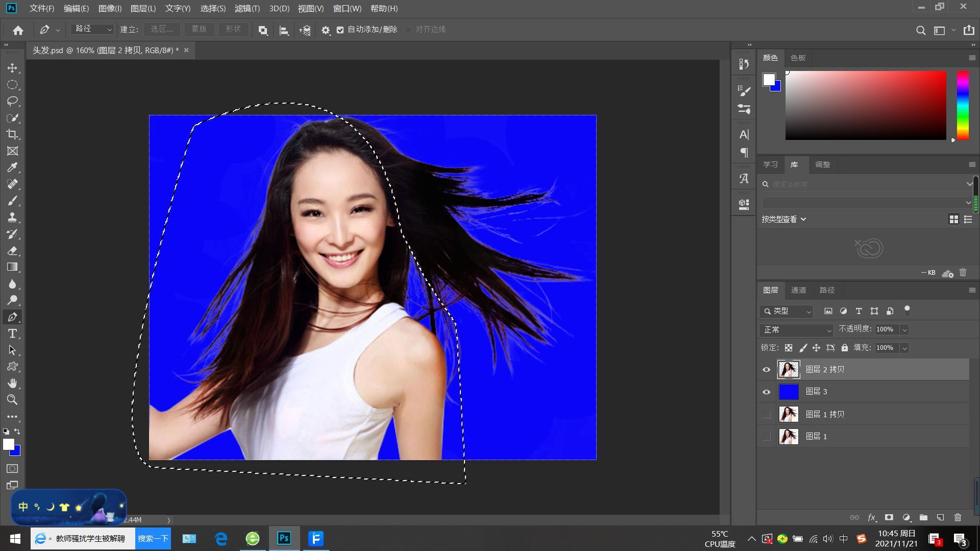Switch to the 通道 tab

click(798, 290)
